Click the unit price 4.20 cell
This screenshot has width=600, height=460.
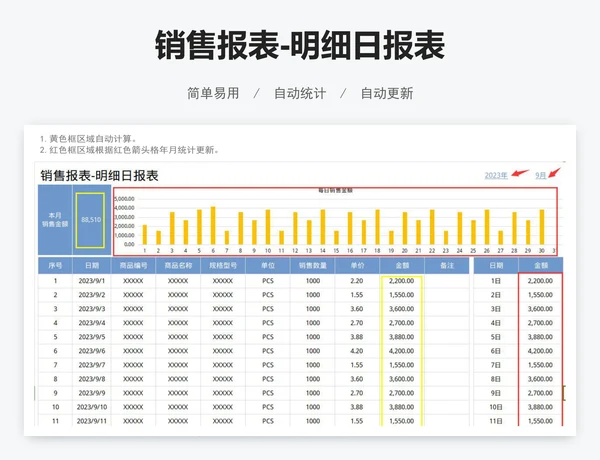(357, 351)
